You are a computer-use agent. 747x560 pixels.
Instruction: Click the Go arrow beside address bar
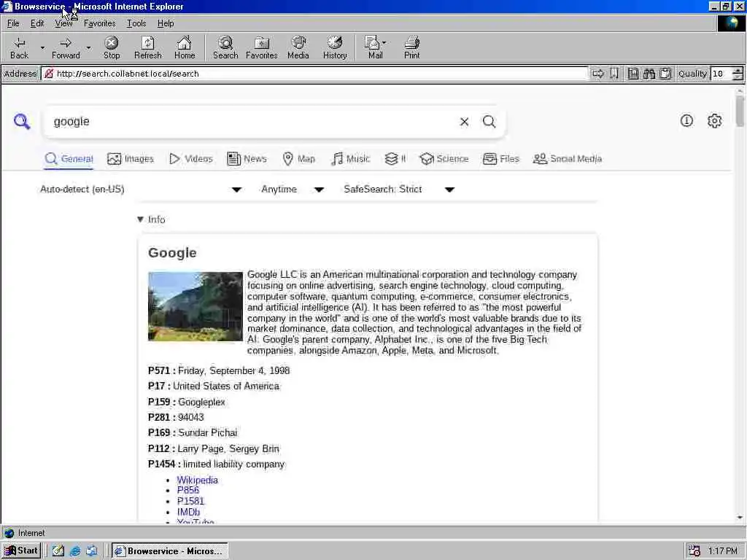pyautogui.click(x=598, y=74)
